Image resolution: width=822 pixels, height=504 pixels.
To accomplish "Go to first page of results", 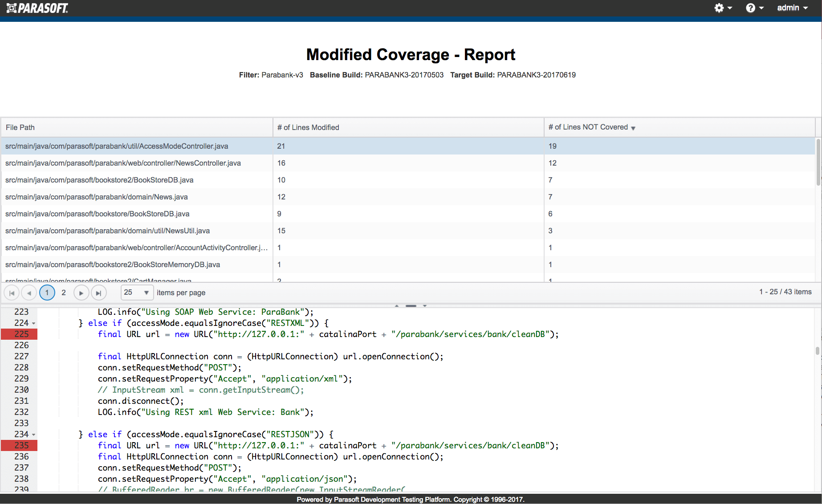I will point(12,293).
